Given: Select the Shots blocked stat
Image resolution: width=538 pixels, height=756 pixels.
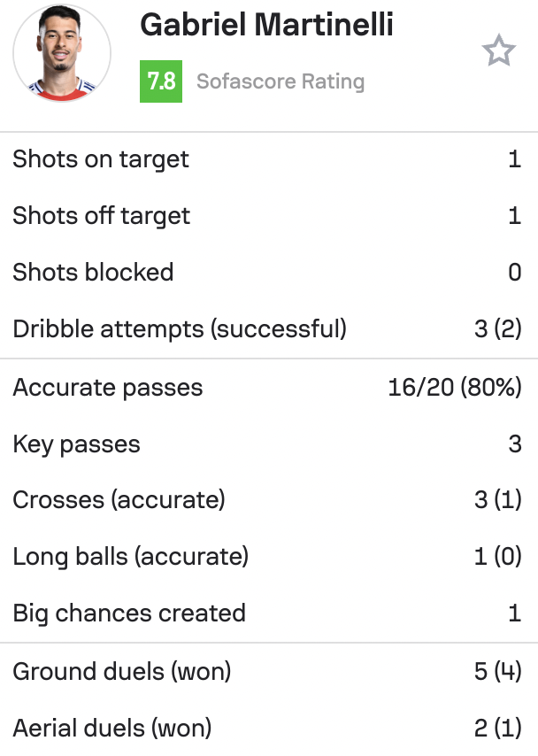Looking at the screenshot, I should pos(269,272).
